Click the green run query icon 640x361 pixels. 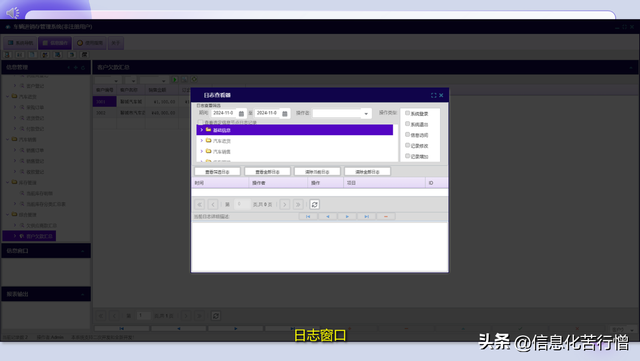tap(175, 80)
